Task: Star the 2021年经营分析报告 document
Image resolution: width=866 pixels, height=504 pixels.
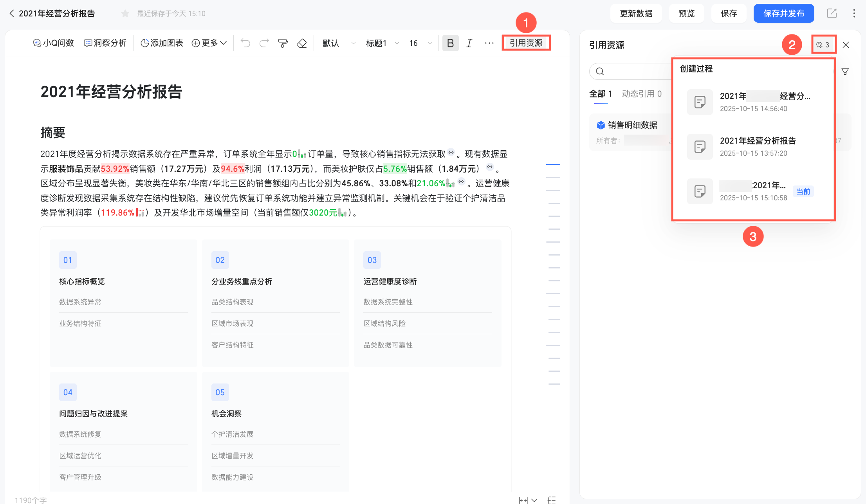Action: pyautogui.click(x=125, y=14)
